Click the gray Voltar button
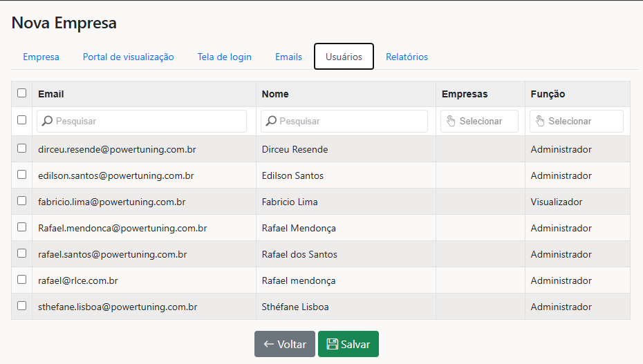This screenshot has height=364, width=643. click(x=285, y=345)
